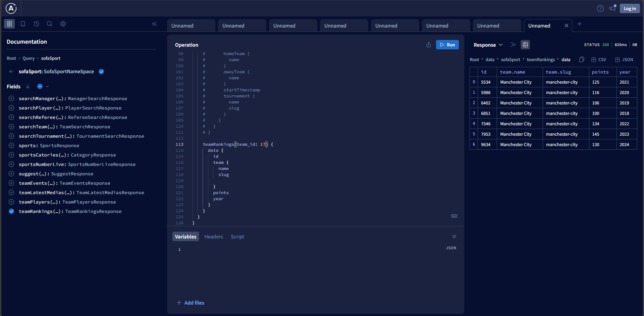Image resolution: width=644 pixels, height=316 pixels.
Task: Switch response to JSON list view icon
Action: tap(513, 45)
